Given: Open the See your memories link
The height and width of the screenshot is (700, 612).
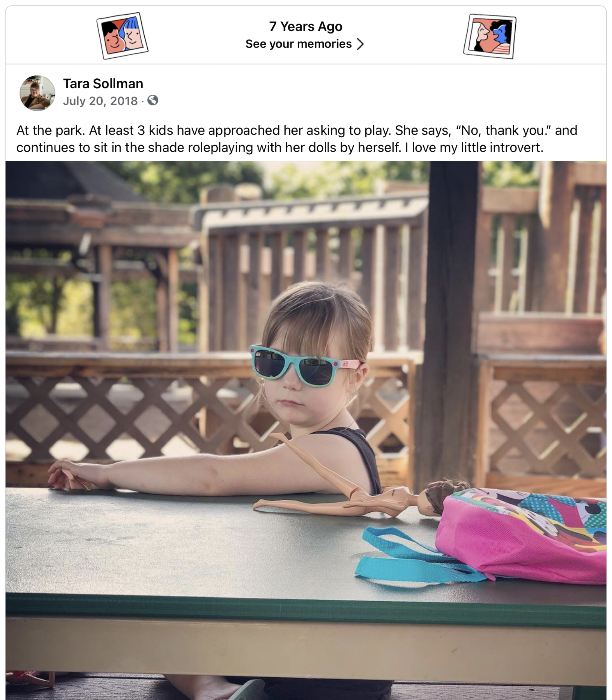Looking at the screenshot, I should click(298, 44).
